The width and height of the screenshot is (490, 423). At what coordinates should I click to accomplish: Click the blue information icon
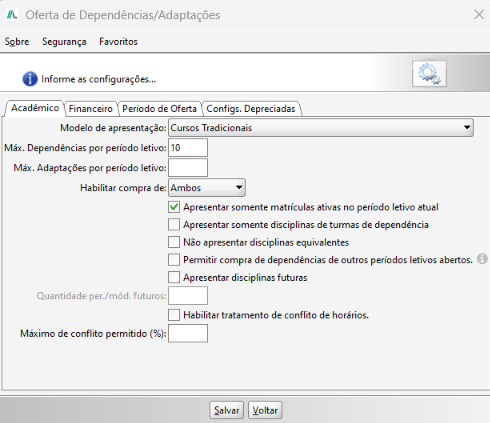pyautogui.click(x=30, y=79)
